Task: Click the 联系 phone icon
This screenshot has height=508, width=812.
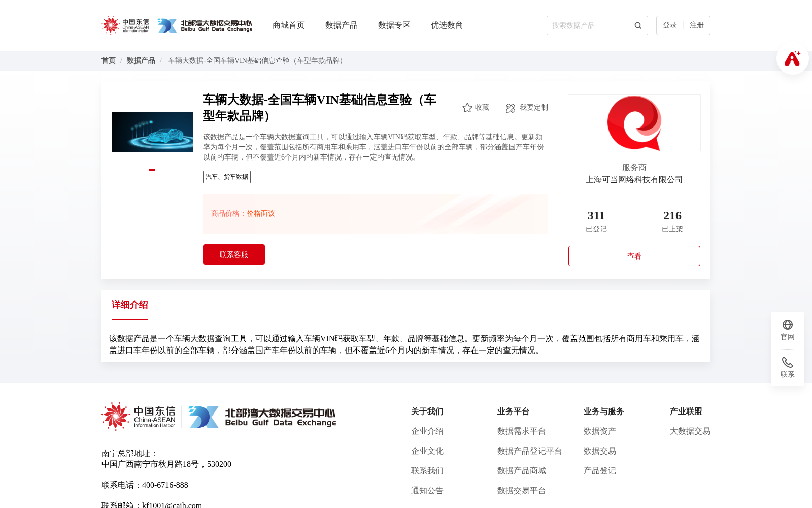Action: point(788,362)
